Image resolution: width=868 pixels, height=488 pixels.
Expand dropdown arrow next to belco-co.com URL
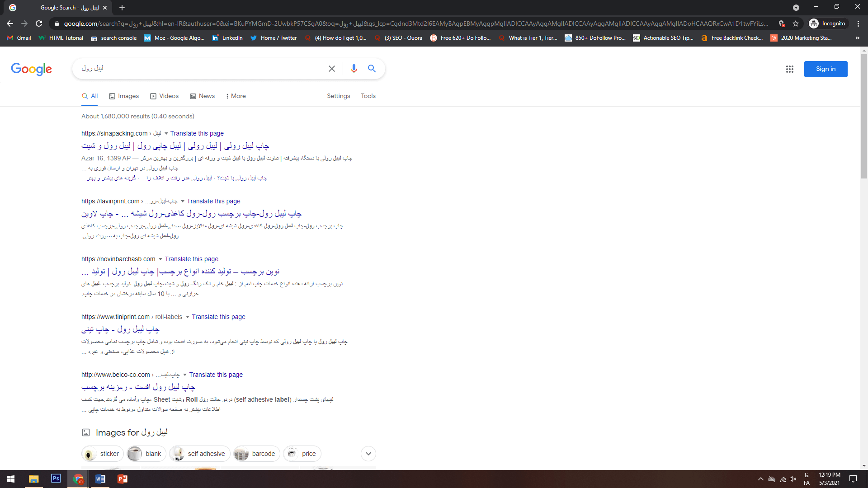click(185, 375)
